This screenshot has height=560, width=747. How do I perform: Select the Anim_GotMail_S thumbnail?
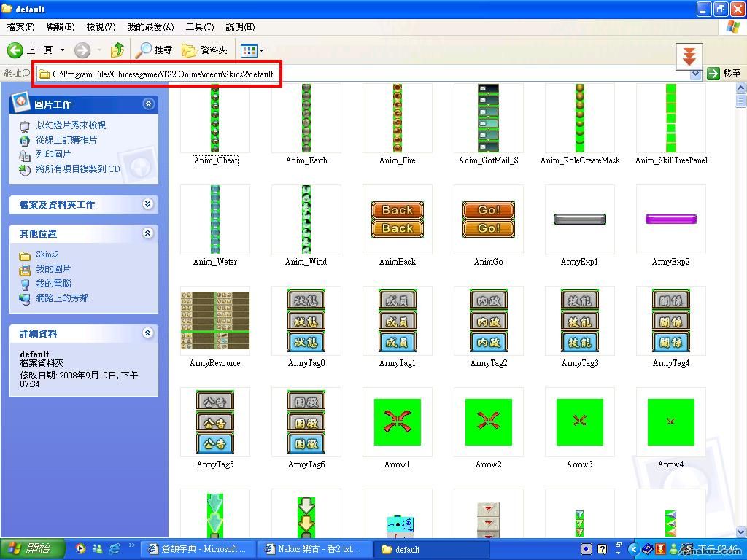click(488, 118)
